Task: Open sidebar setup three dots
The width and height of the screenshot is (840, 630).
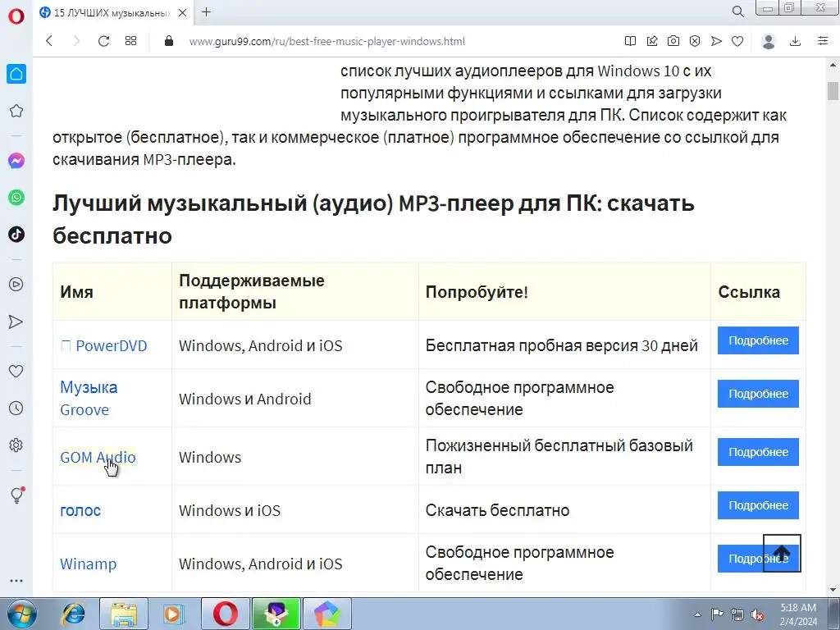Action: pyautogui.click(x=16, y=580)
